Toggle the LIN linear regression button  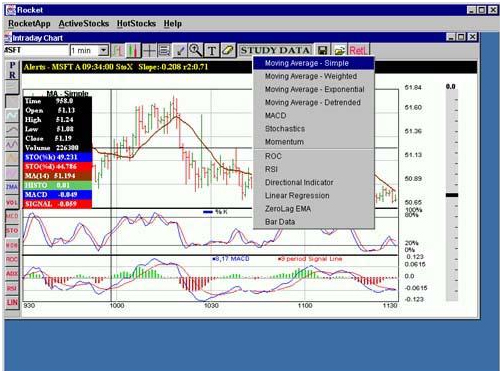coord(12,303)
